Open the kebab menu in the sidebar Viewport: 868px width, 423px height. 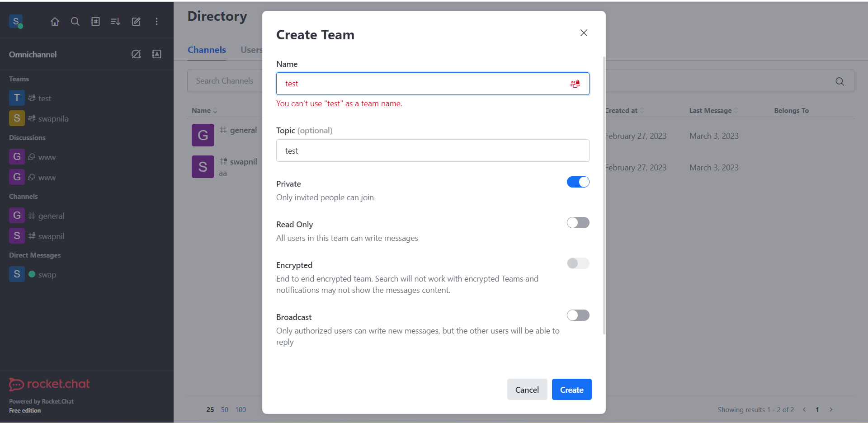click(x=156, y=21)
